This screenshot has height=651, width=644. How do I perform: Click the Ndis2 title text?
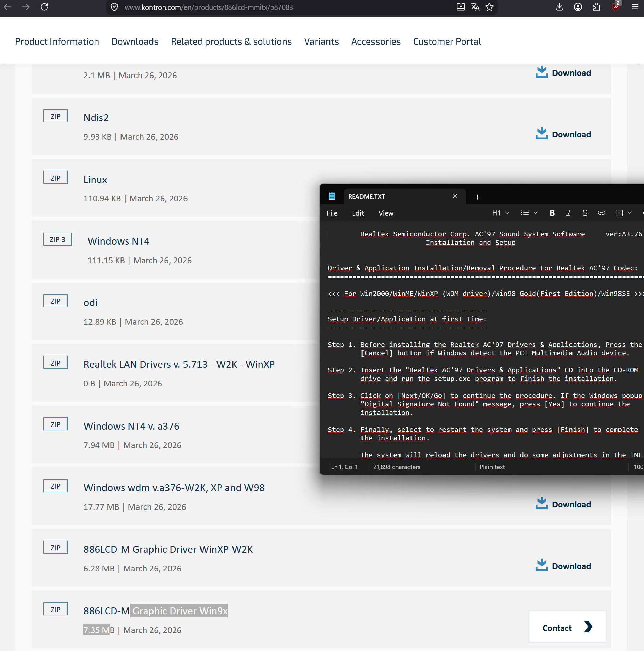click(96, 118)
